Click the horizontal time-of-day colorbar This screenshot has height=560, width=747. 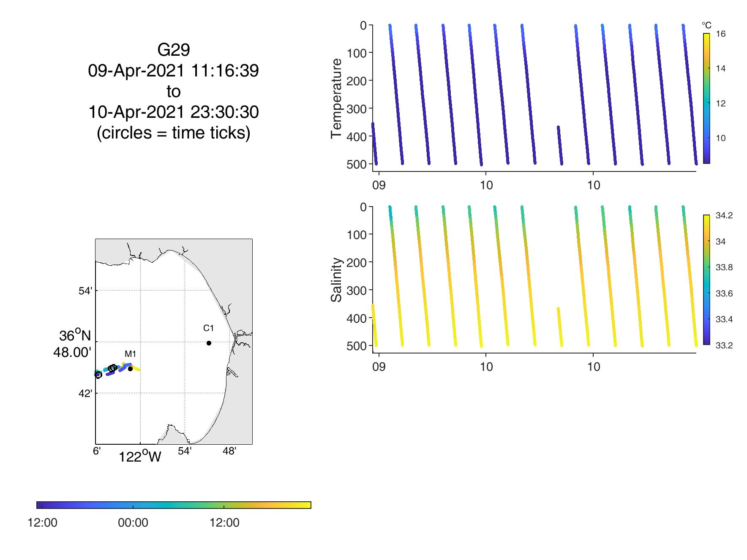pyautogui.click(x=174, y=505)
